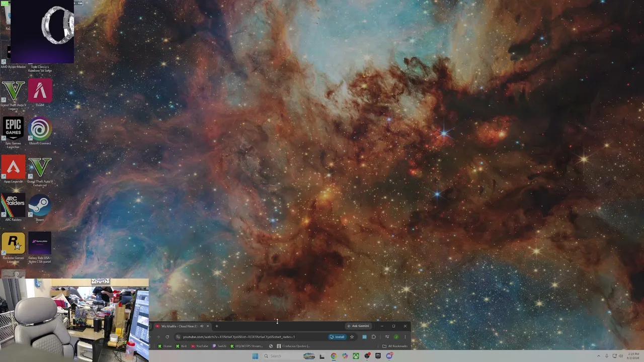Image resolution: width=644 pixels, height=362 pixels.
Task: Open the Galaxy Bids USA desktop shortcut
Action: 40,247
